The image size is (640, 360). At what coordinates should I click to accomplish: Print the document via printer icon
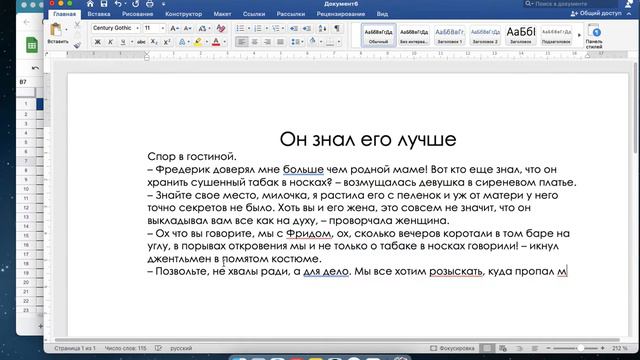150,4
